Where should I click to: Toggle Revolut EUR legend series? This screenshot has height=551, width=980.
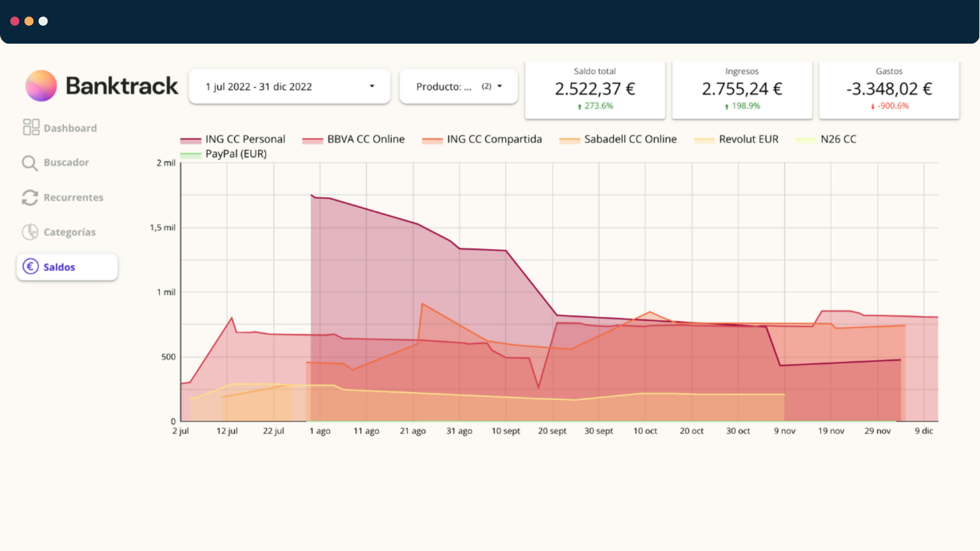coord(737,139)
